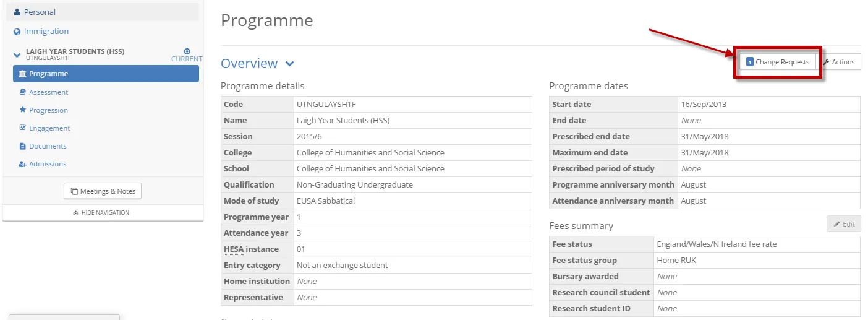Collapse the Laigh Year Students programme group
Image resolution: width=868 pixels, height=320 pixels.
click(17, 55)
